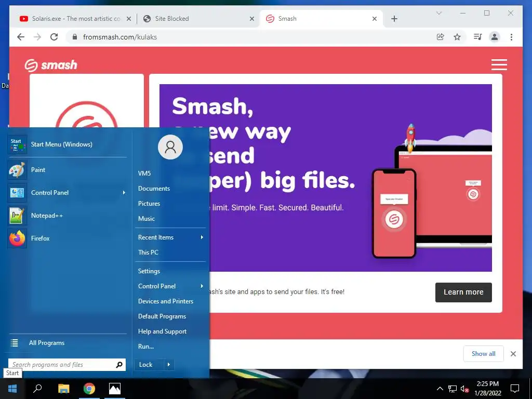Open the network icon in system tray
The image size is (532, 399).
[453, 389]
